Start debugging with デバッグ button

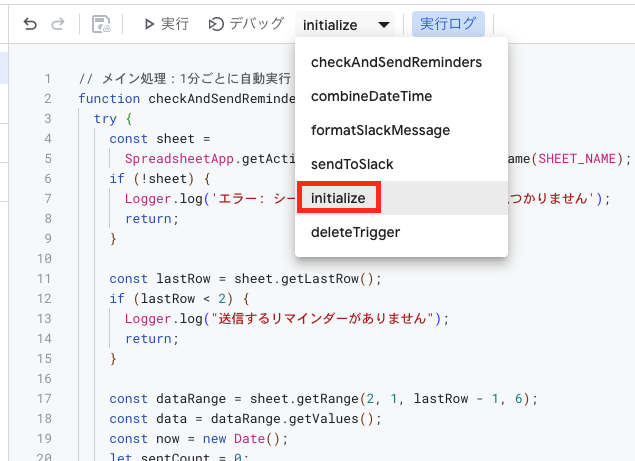coord(246,24)
